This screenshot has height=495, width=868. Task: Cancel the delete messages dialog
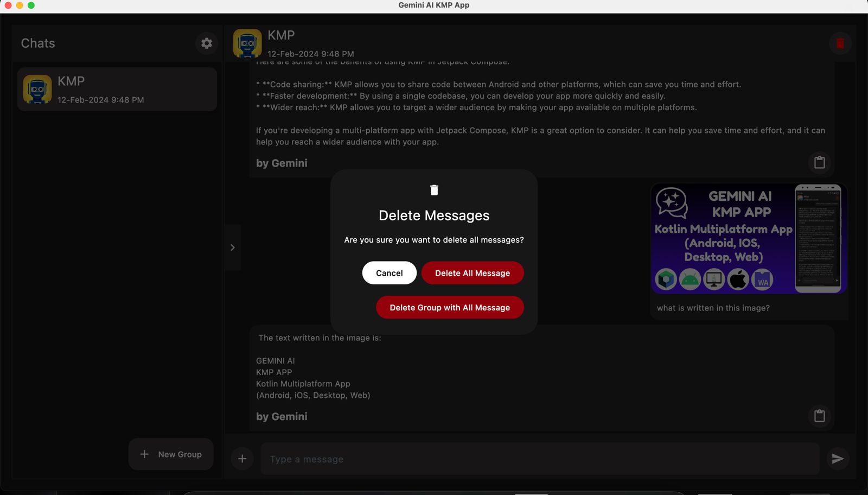(x=390, y=273)
